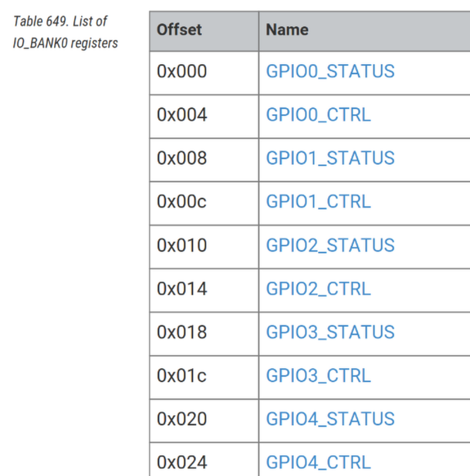Image resolution: width=470 pixels, height=476 pixels.
Task: Click the Name column header
Action: (x=286, y=30)
